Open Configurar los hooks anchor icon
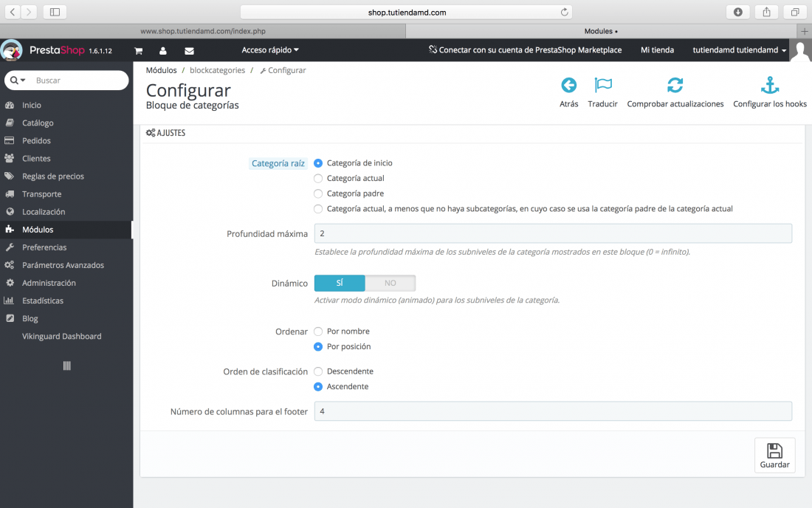Screen dimensions: 812x508 click(x=769, y=85)
